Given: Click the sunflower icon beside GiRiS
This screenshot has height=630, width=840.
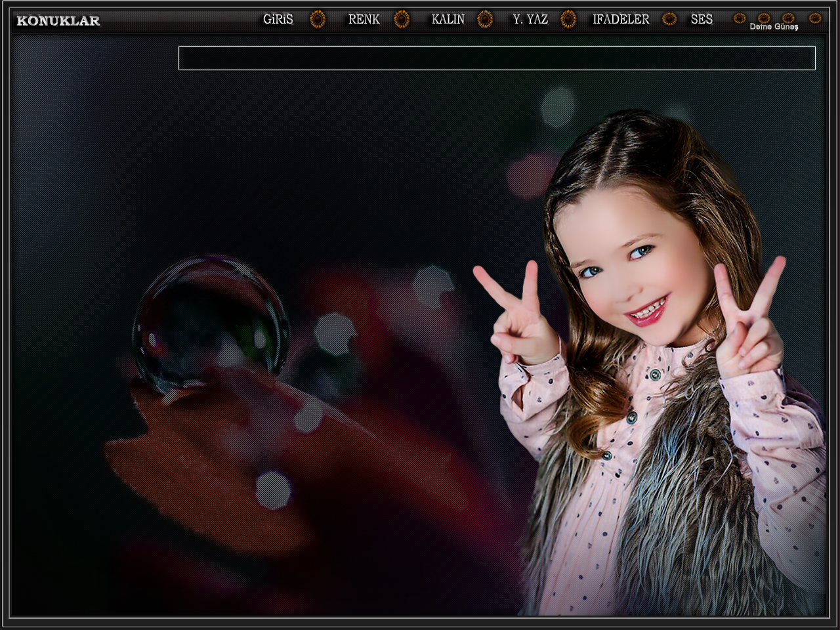Looking at the screenshot, I should [318, 20].
